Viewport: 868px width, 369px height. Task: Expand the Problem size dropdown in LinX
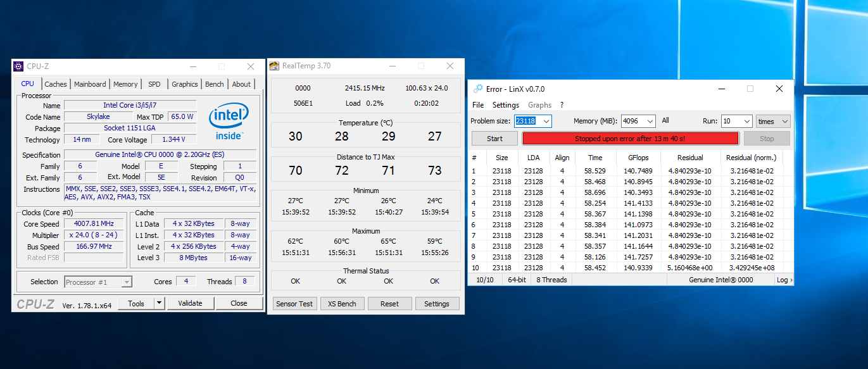[x=546, y=121]
